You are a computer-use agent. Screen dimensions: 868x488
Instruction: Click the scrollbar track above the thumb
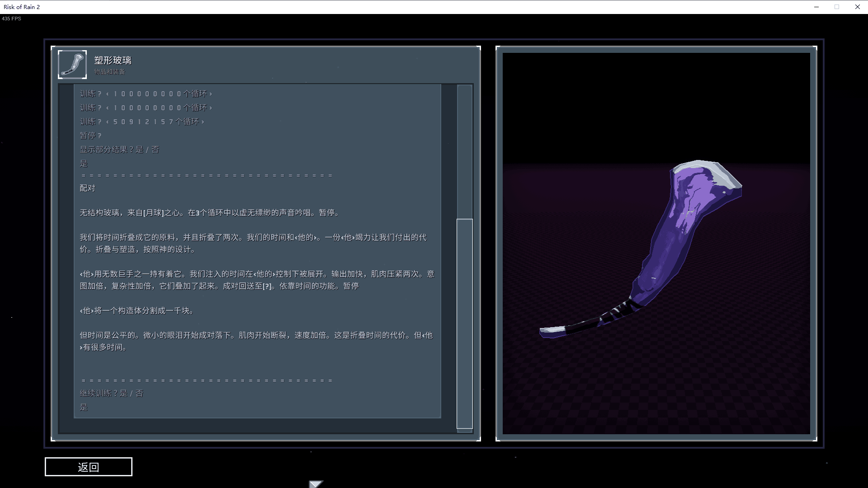point(465,152)
